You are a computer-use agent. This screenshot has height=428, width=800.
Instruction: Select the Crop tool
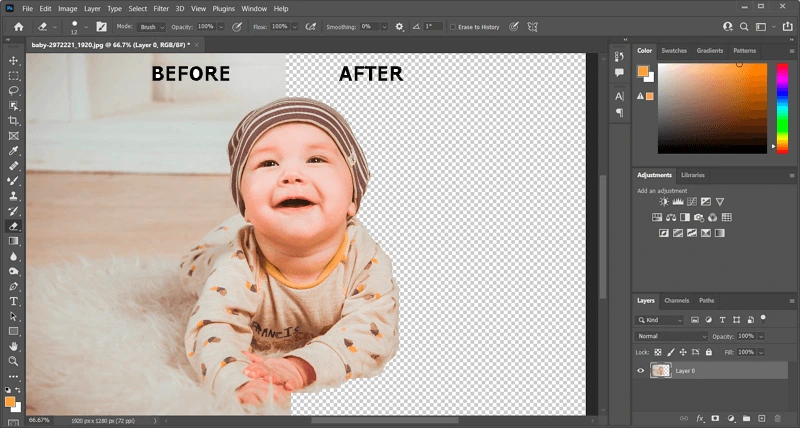13,121
